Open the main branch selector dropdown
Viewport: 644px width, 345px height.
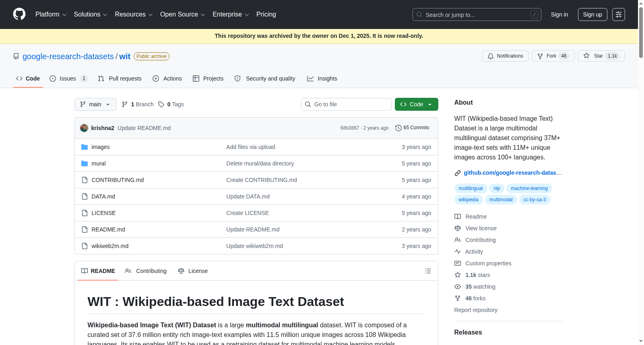(x=95, y=104)
